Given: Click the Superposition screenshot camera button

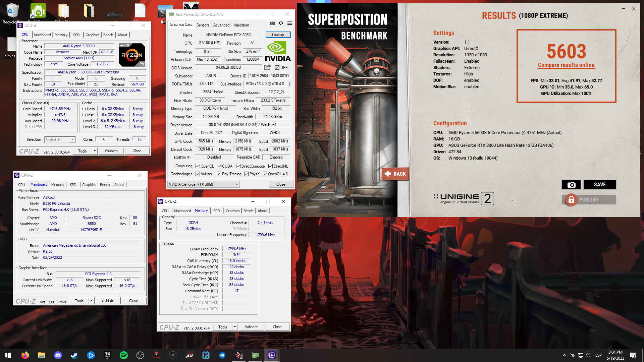Looking at the screenshot, I should coord(571,185).
